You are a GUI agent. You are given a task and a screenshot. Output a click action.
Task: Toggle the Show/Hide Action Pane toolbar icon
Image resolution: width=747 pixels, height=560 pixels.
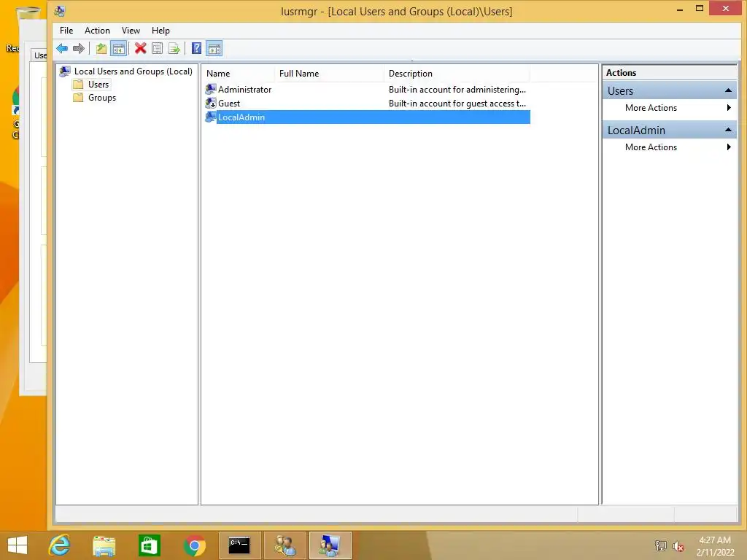pos(214,48)
